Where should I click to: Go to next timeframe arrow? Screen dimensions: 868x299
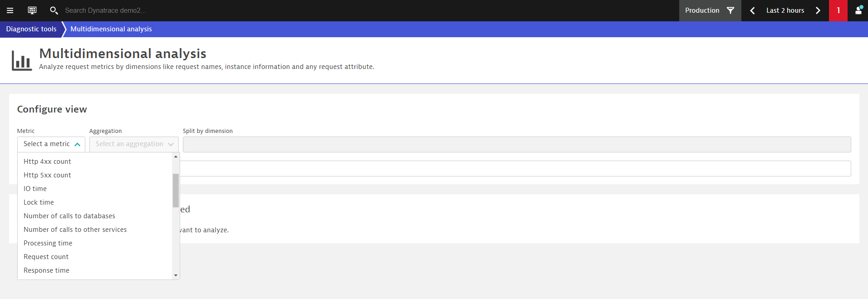point(818,10)
